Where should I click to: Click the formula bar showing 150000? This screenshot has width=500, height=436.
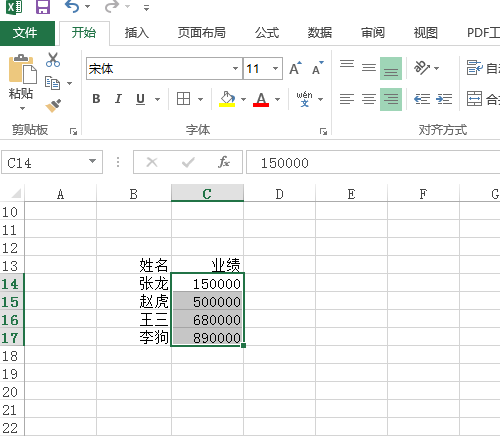coord(373,162)
